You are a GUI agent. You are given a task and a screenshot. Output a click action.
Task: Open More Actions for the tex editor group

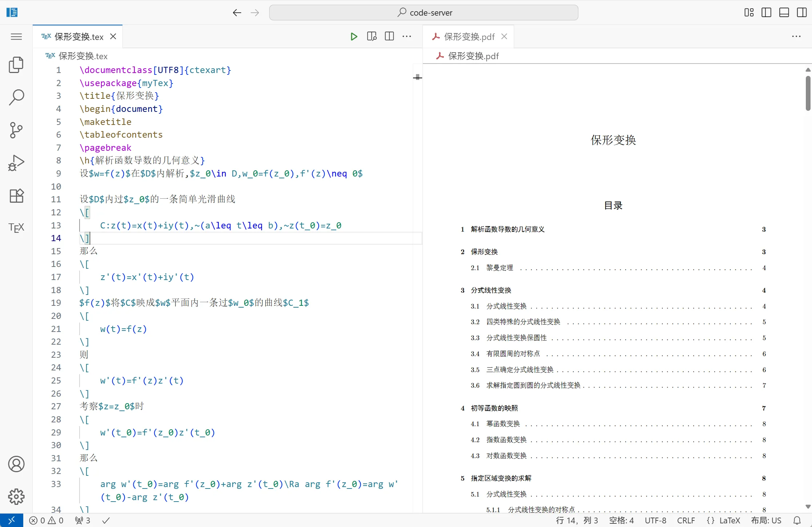tap(407, 37)
